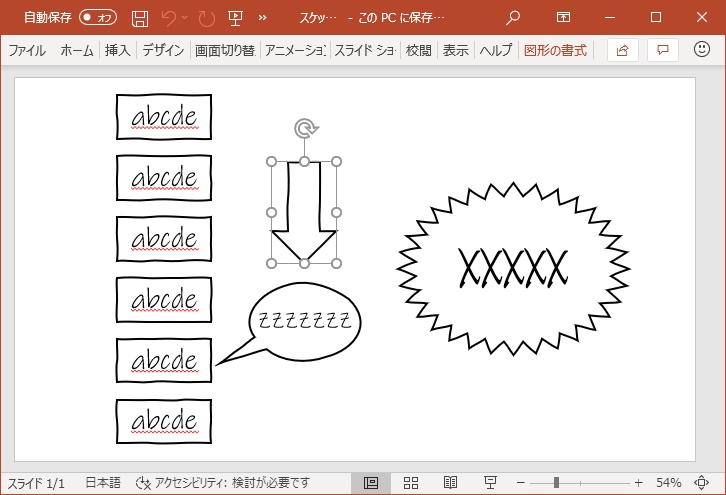Start Slide Show from status bar

pos(490,483)
